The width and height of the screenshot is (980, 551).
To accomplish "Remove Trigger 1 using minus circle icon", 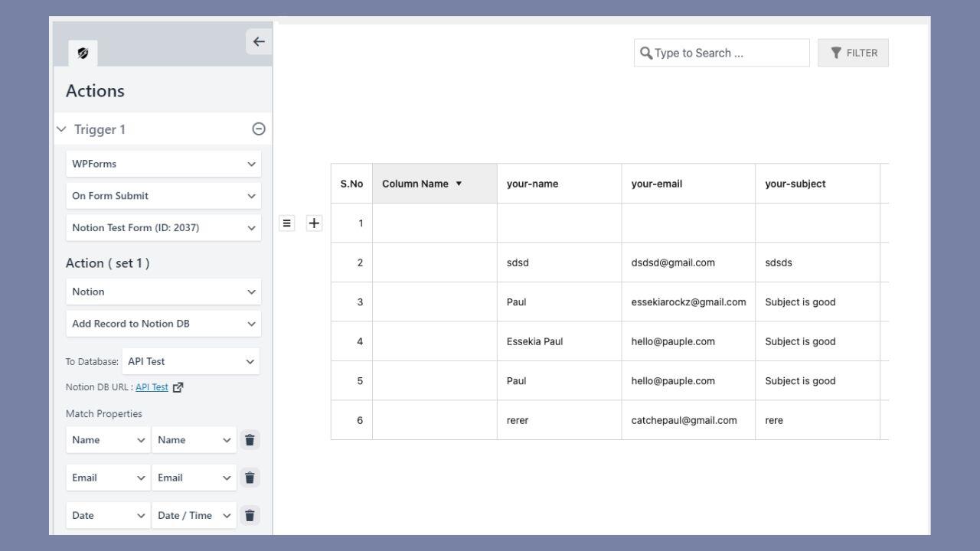I will pos(259,129).
